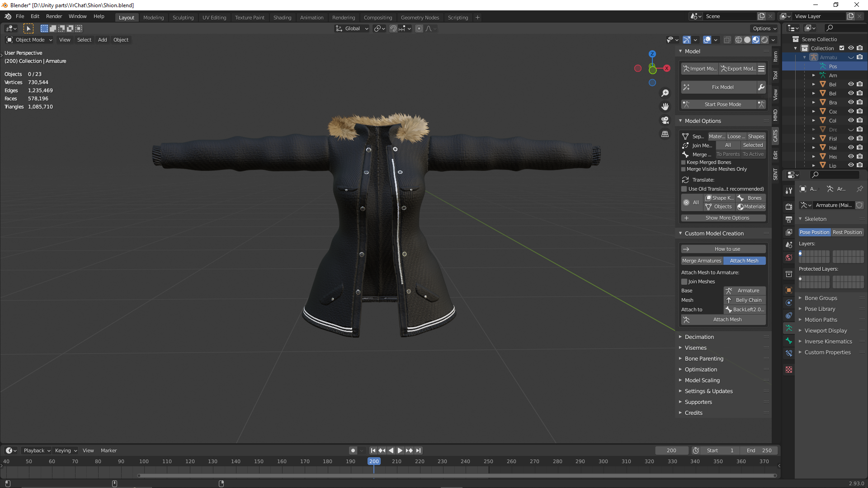
Task: Open Object Constraints properties tab
Action: (x=789, y=315)
